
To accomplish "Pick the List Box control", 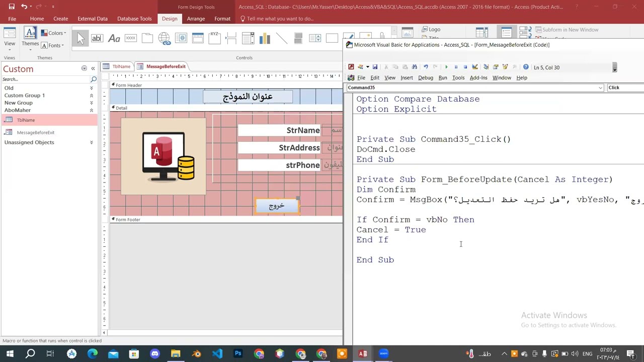I will (315, 38).
